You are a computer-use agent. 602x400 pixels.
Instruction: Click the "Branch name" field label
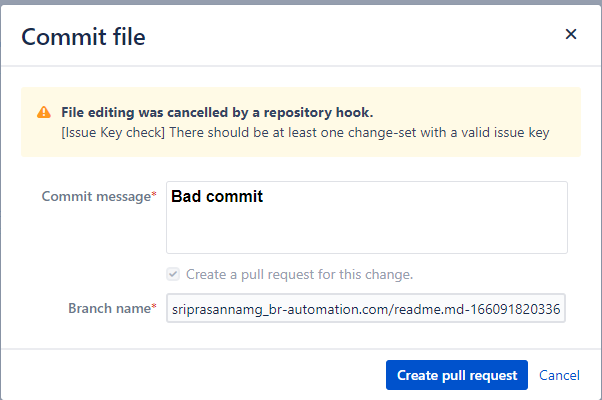click(x=109, y=309)
